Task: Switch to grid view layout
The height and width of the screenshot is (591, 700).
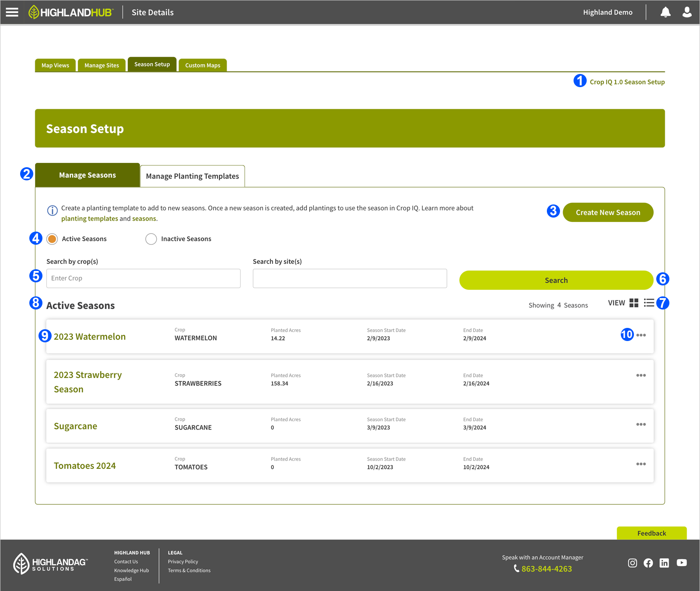Action: [x=633, y=303]
